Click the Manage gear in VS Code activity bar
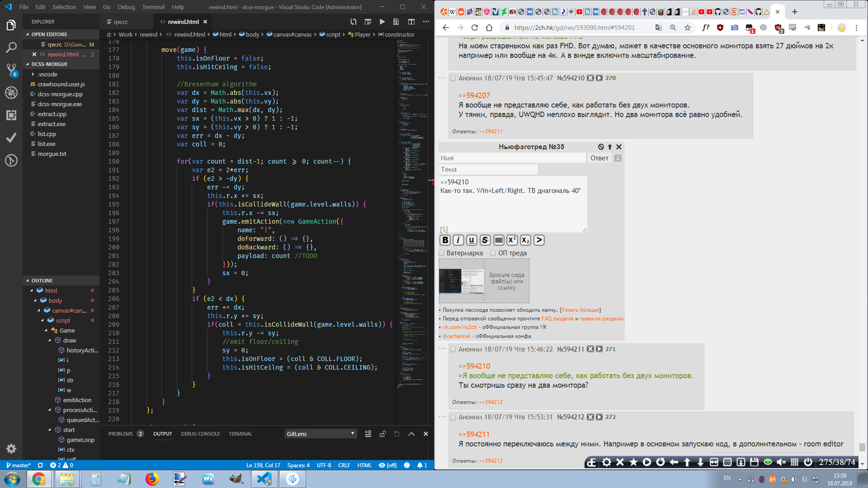Viewport: 868px width, 488px height. click(11, 448)
